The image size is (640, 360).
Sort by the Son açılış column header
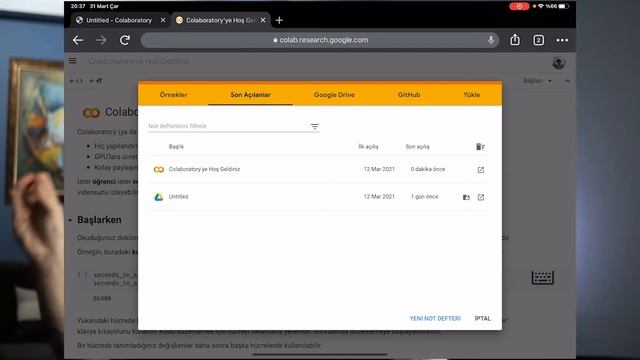coord(417,147)
